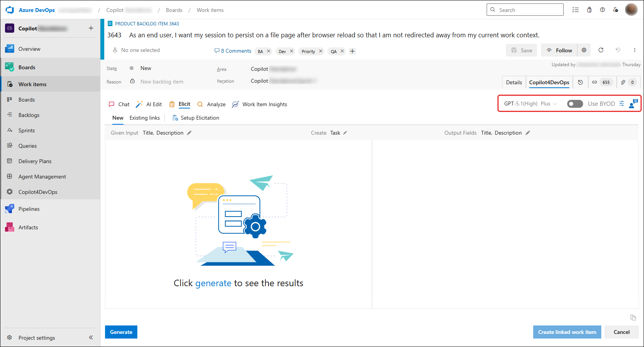Image resolution: width=644 pixels, height=347 pixels.
Task: Copy results using the copy icon
Action: coord(633,317)
